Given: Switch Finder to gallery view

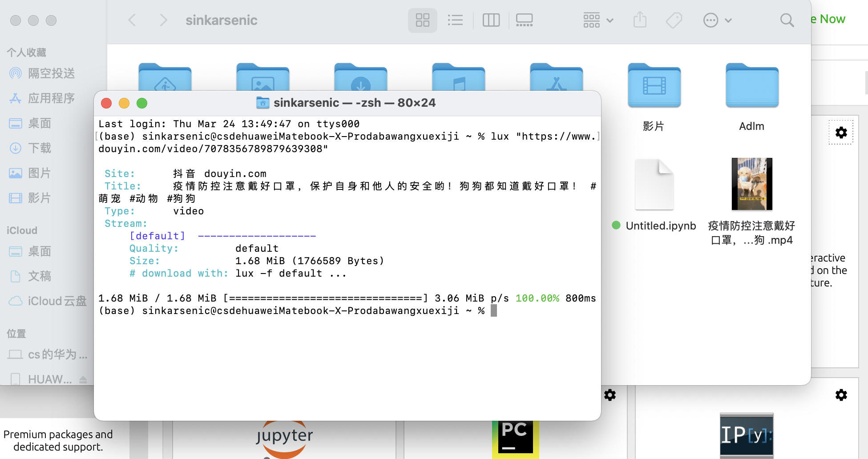Looking at the screenshot, I should point(525,20).
